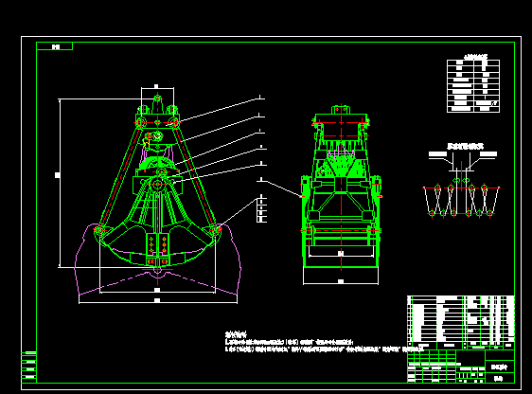The height and width of the screenshot is (394, 532).
Task: Pick the upper head lifting eye on front view
Action: pyautogui.click(x=157, y=99)
